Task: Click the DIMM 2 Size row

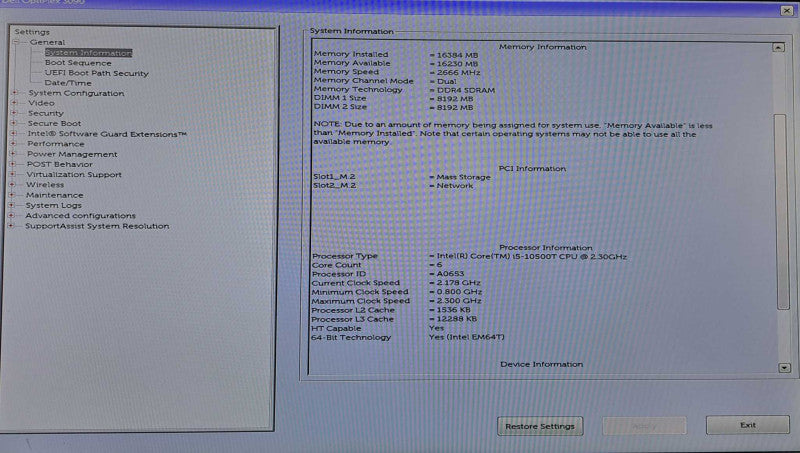Action: click(x=393, y=107)
